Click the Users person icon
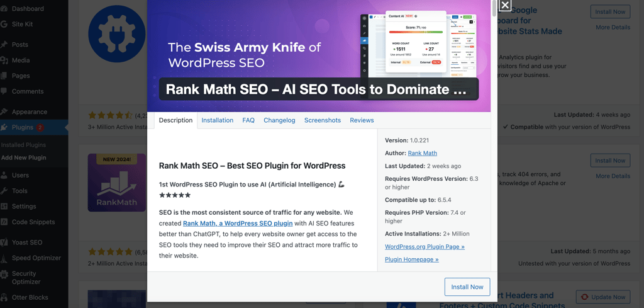The width and height of the screenshot is (644, 308). tap(4, 175)
